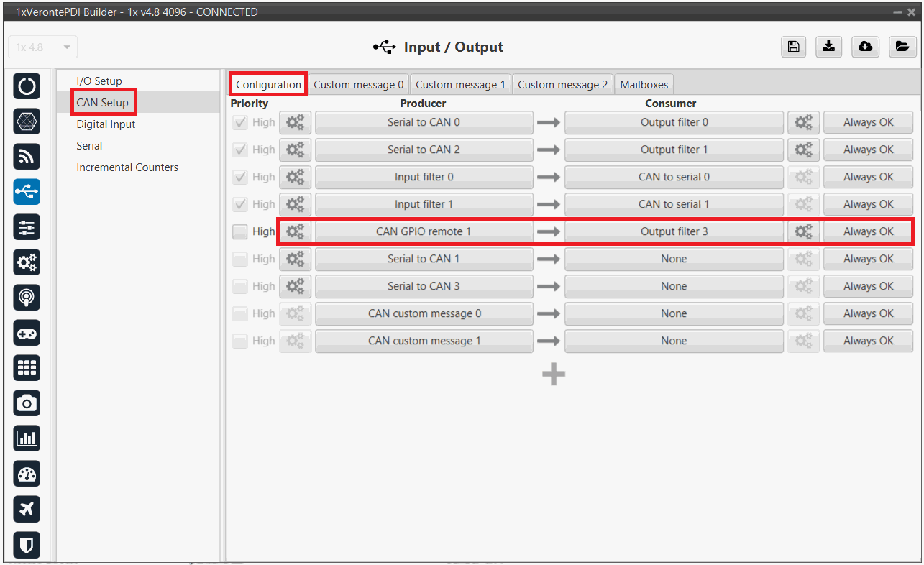Open the airplane sidebar icon
The width and height of the screenshot is (924, 565).
coord(27,509)
